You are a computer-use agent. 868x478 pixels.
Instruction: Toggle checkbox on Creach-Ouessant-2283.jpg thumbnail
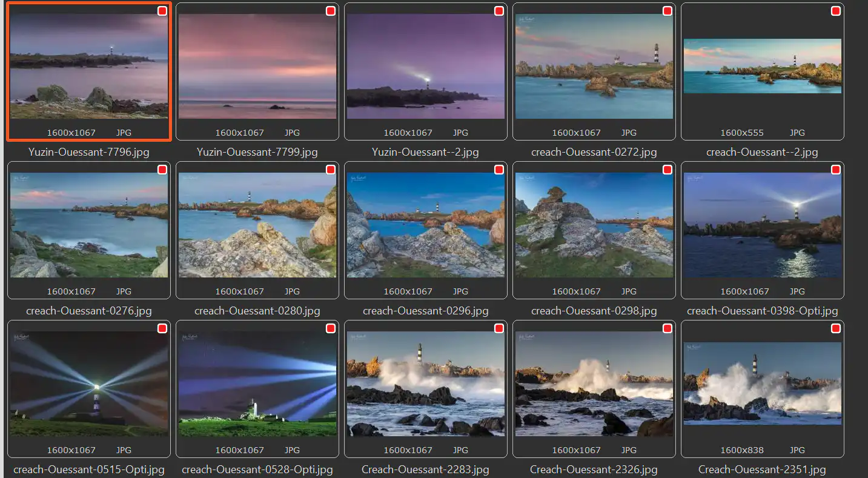click(499, 329)
